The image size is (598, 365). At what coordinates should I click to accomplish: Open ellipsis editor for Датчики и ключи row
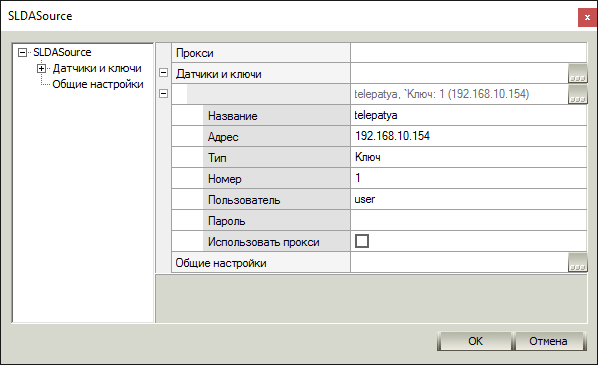[x=577, y=74]
